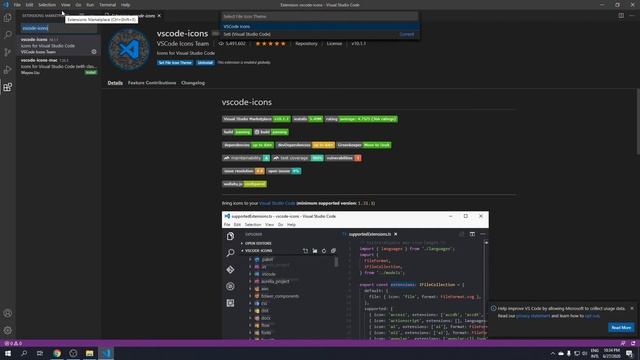640x360 pixels.
Task: Click the feedback icon in the status bar
Action: click(623, 343)
